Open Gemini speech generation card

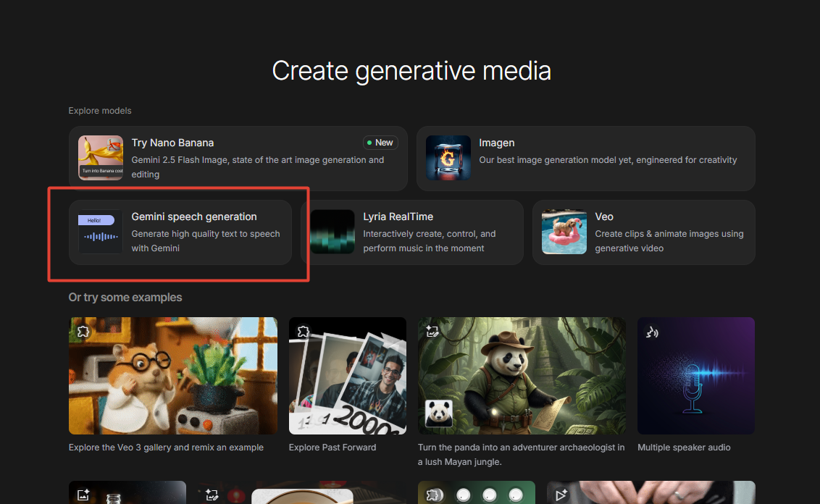tap(180, 232)
